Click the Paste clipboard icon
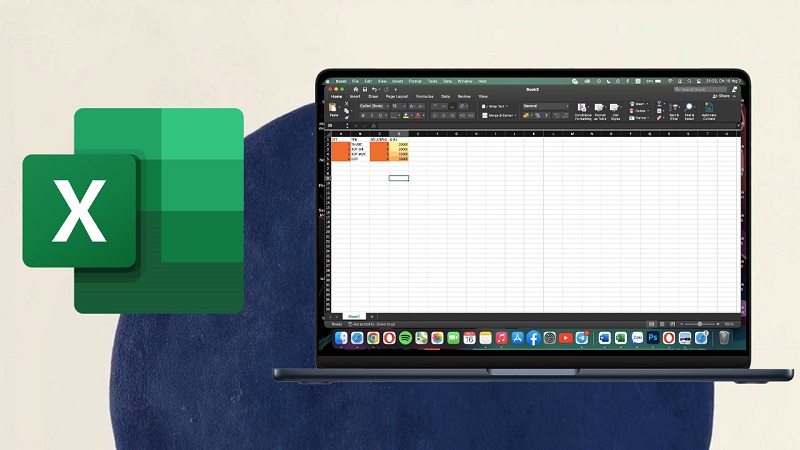 click(332, 107)
